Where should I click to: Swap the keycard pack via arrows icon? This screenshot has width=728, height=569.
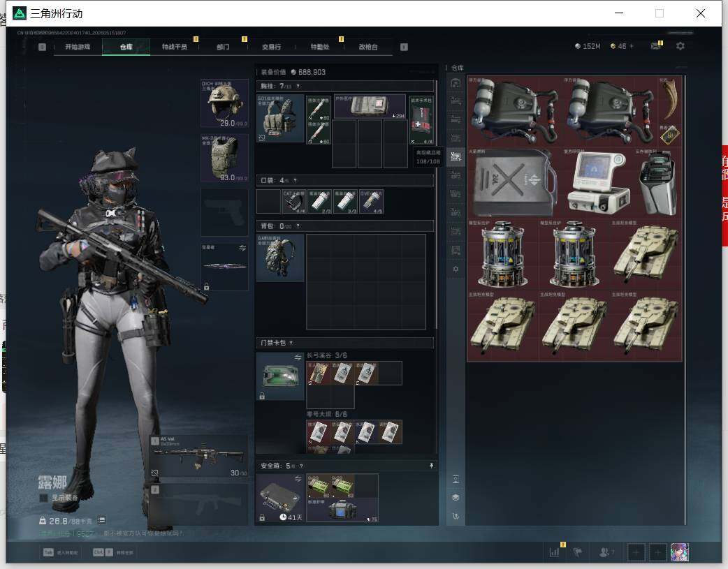pyautogui.click(x=298, y=357)
